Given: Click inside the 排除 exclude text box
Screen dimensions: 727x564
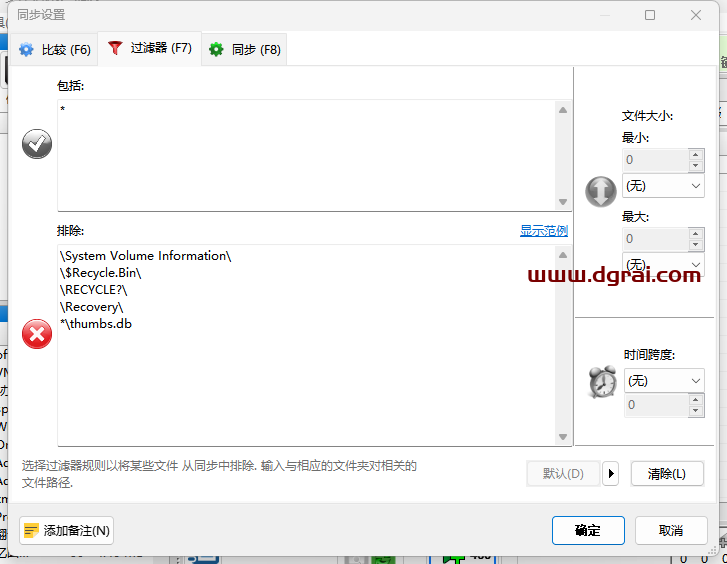Looking at the screenshot, I should tap(307, 345).
